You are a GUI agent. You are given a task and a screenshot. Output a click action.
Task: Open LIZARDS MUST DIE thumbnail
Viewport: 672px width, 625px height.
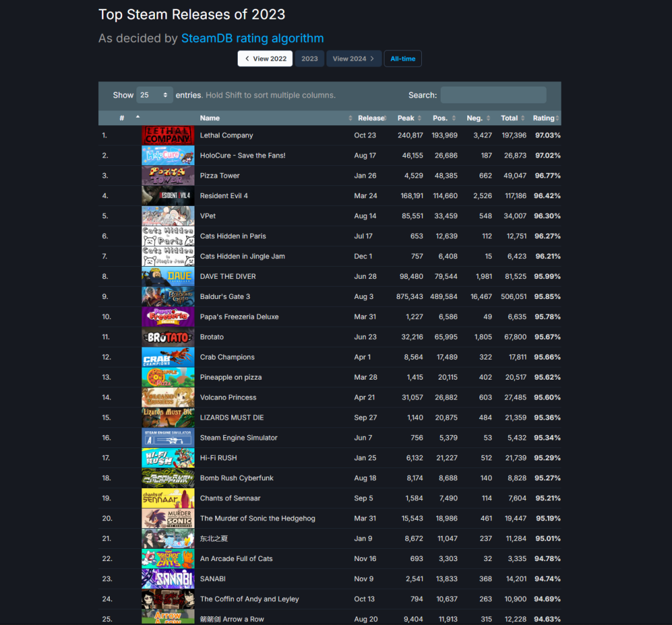click(168, 418)
